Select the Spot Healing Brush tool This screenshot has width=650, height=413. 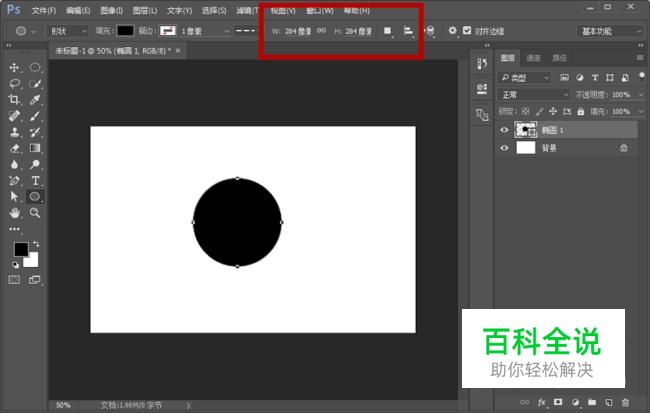(14, 116)
